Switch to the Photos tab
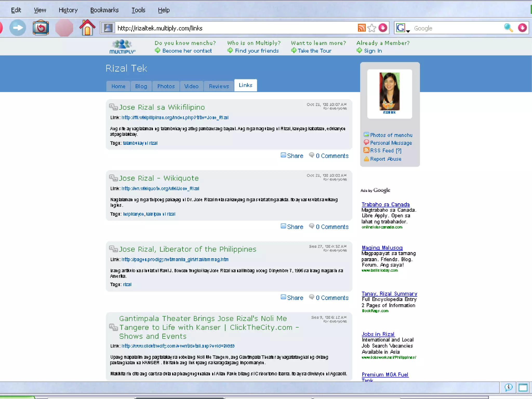 (x=166, y=86)
